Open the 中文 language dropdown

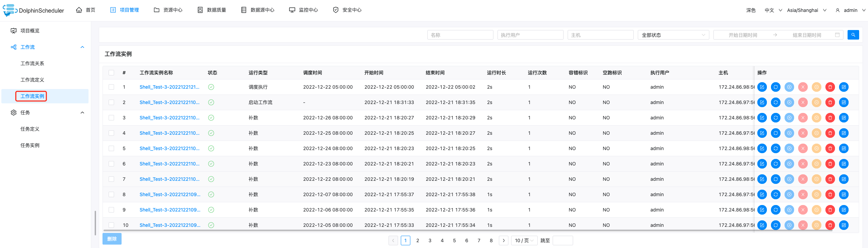click(x=773, y=10)
